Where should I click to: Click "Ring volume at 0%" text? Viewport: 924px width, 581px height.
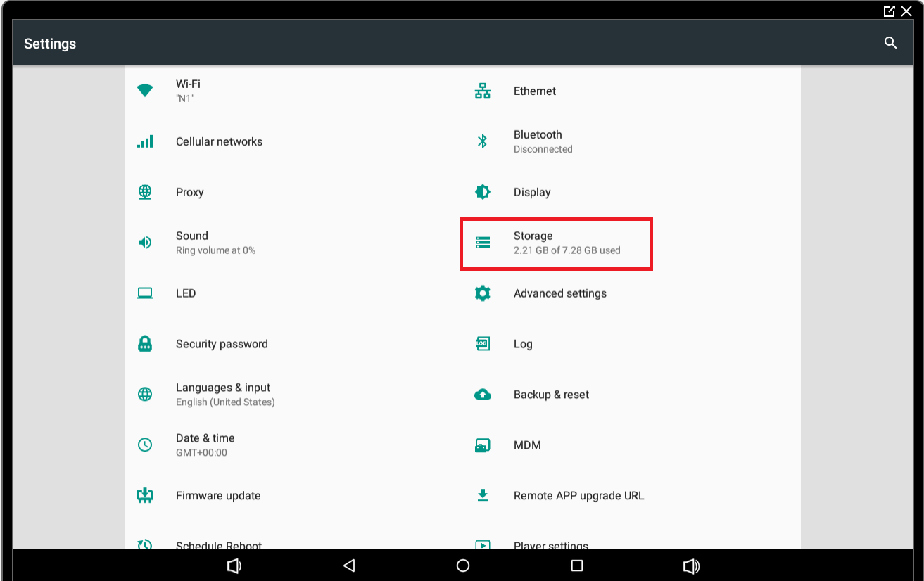click(x=215, y=250)
